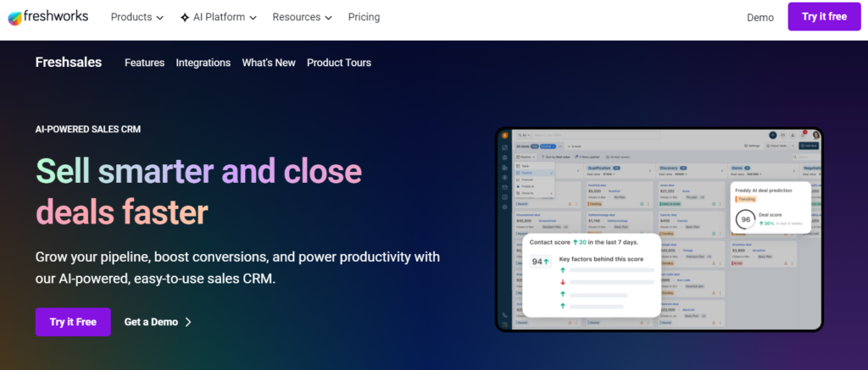Click 'Key factors behind this score' text
868x370 pixels.
point(601,259)
